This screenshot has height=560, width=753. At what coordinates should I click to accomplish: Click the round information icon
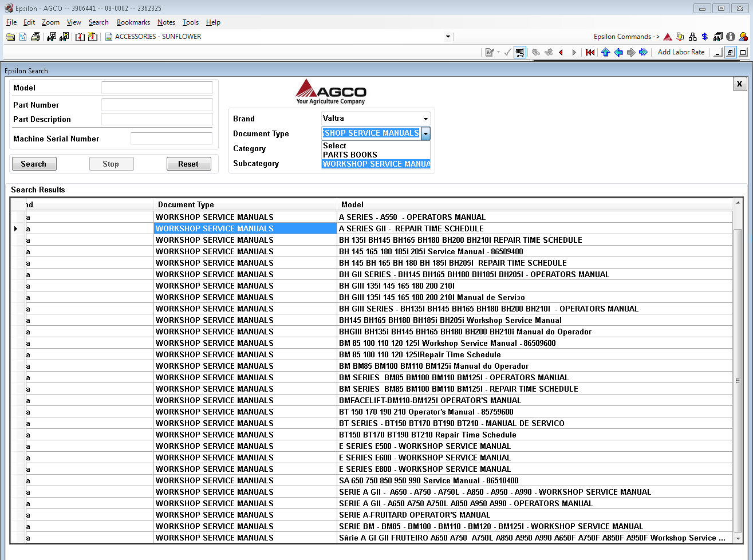pyautogui.click(x=731, y=37)
